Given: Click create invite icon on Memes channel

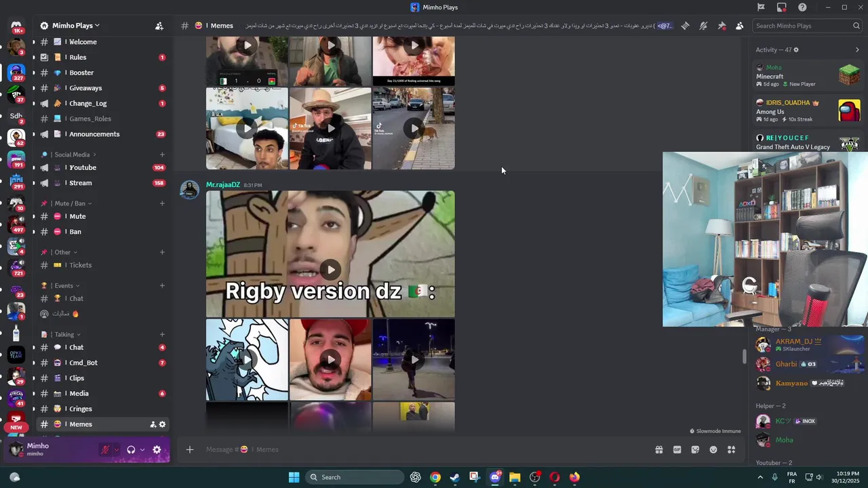Looking at the screenshot, I should 153,424.
